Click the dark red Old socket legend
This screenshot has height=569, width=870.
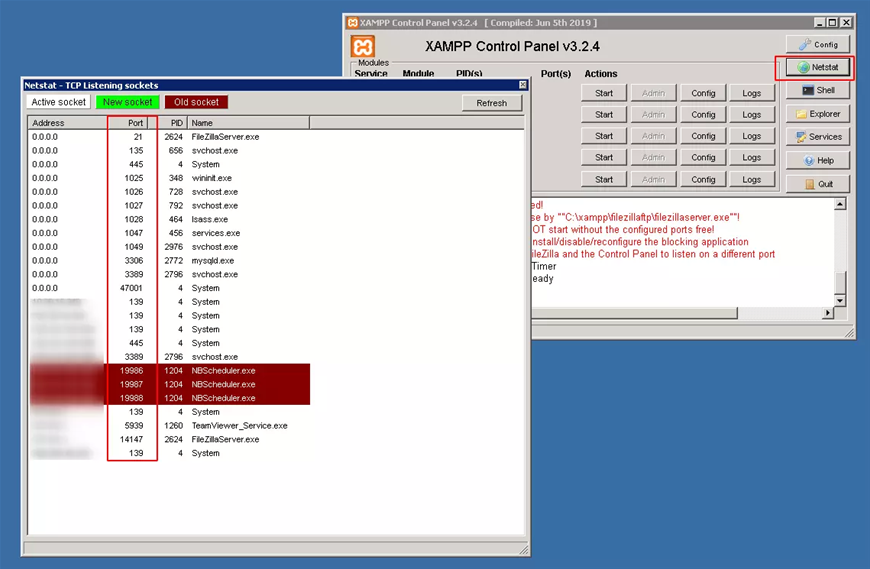(196, 102)
